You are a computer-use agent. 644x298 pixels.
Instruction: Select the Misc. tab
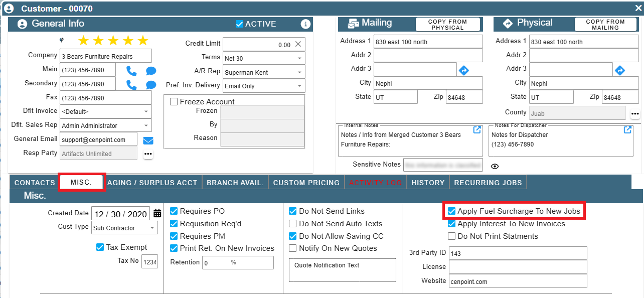click(x=81, y=183)
